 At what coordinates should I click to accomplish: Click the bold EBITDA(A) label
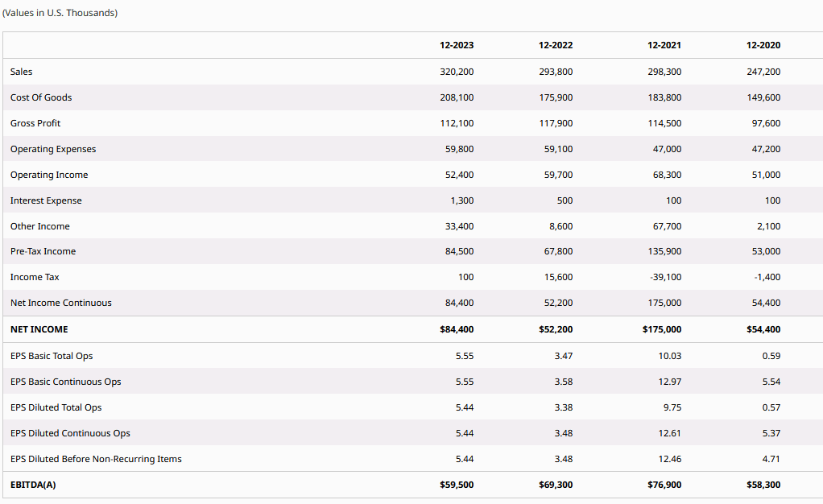pos(33,485)
